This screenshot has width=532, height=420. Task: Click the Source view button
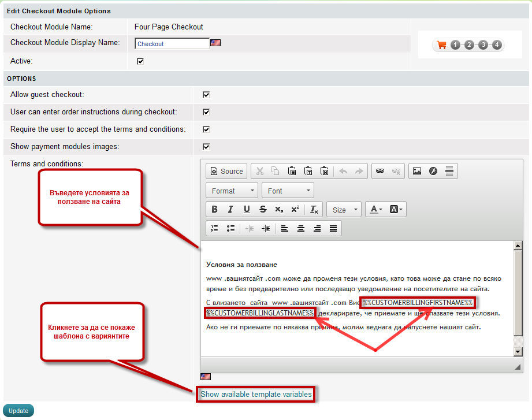[x=226, y=171]
